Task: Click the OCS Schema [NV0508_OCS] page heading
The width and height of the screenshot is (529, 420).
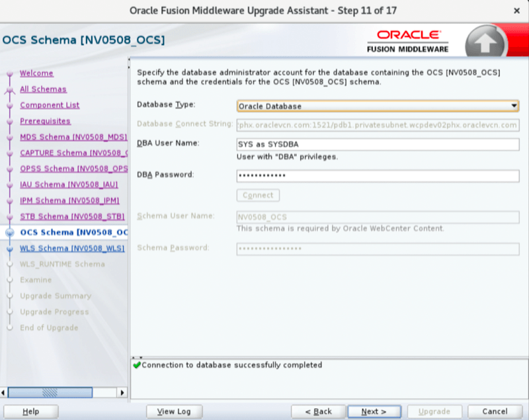Action: click(x=84, y=40)
